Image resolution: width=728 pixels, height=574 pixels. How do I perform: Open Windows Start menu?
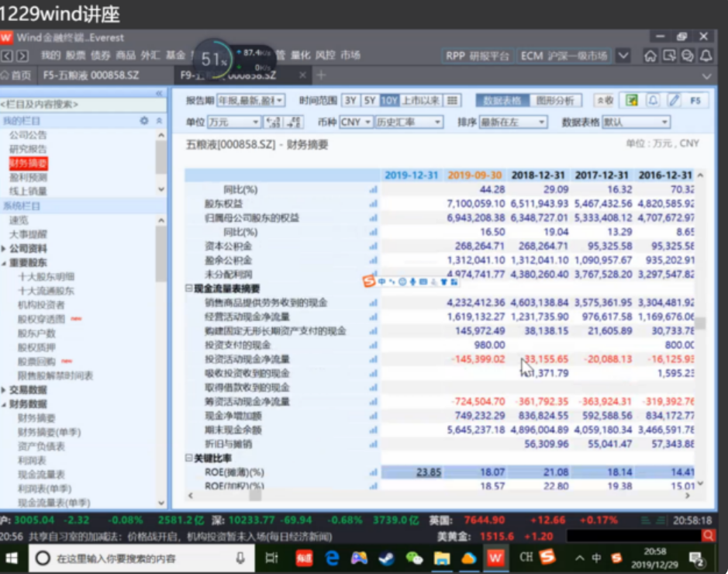[x=12, y=558]
